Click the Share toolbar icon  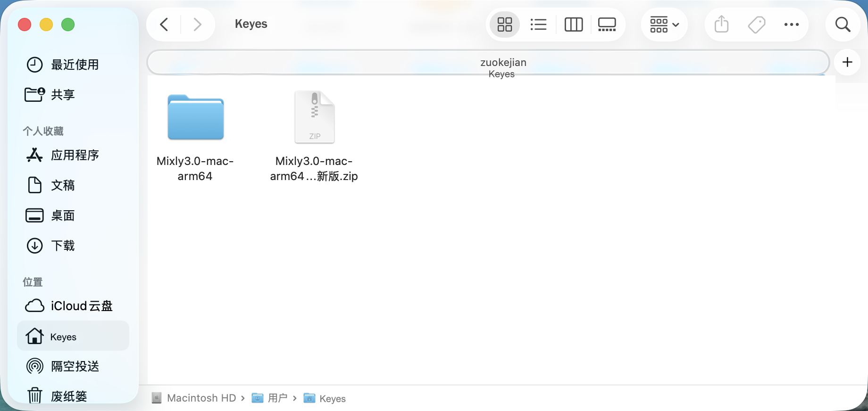[721, 24]
